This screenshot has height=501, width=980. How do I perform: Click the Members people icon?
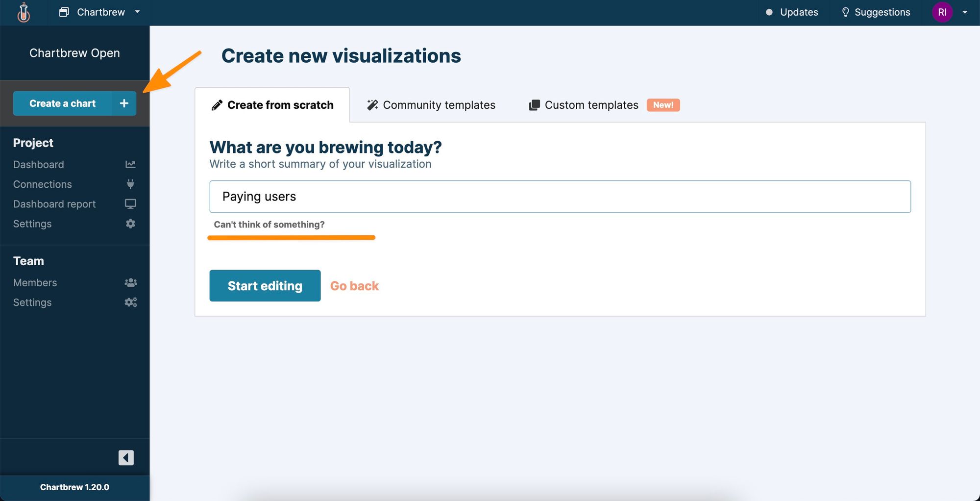[x=130, y=282]
